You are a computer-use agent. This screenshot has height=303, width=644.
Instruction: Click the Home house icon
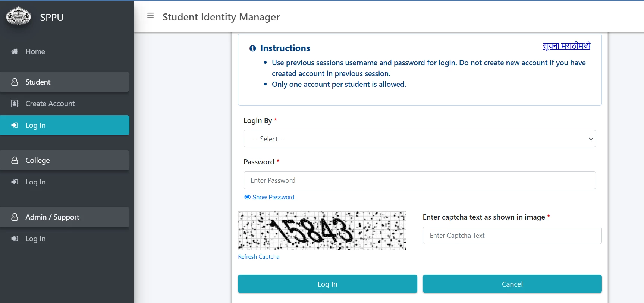click(15, 51)
